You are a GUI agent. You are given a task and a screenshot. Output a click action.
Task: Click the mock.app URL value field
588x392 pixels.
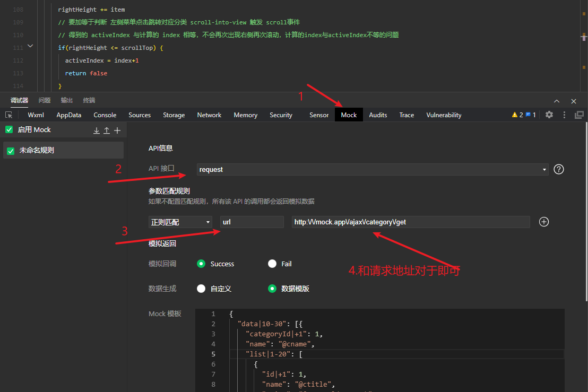[x=411, y=222]
